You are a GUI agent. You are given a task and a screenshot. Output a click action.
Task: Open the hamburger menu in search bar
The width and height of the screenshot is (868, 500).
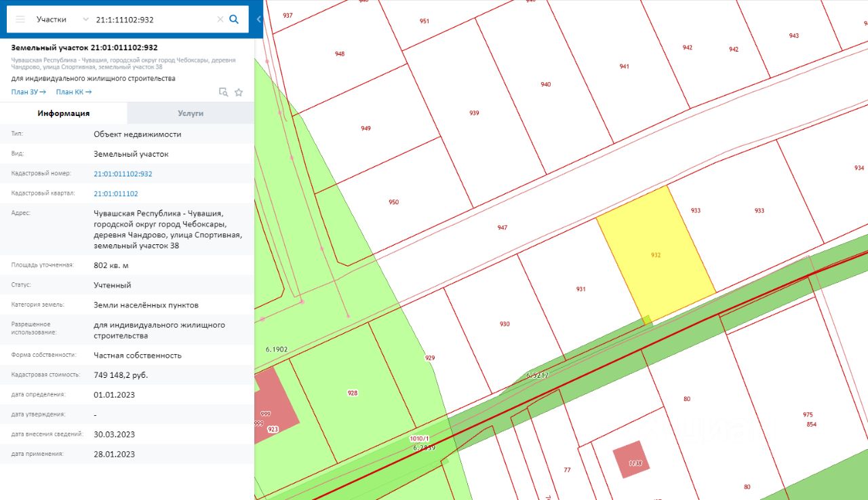(x=20, y=20)
